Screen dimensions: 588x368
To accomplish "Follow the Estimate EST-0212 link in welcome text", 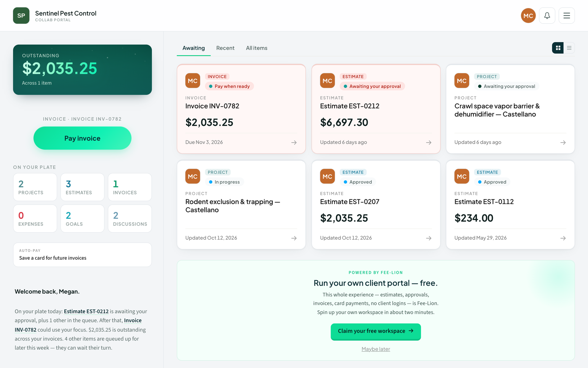I will click(x=86, y=311).
